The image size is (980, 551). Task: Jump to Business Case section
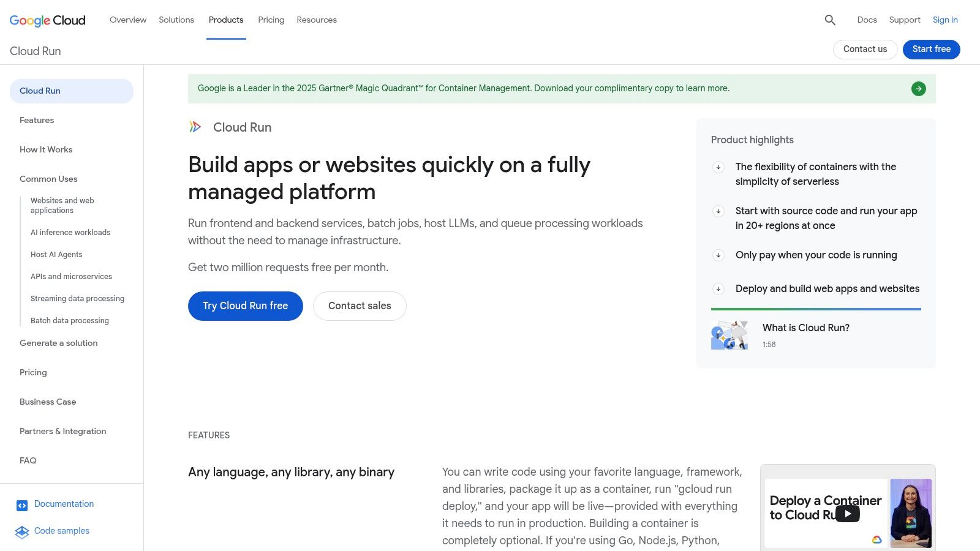[48, 402]
